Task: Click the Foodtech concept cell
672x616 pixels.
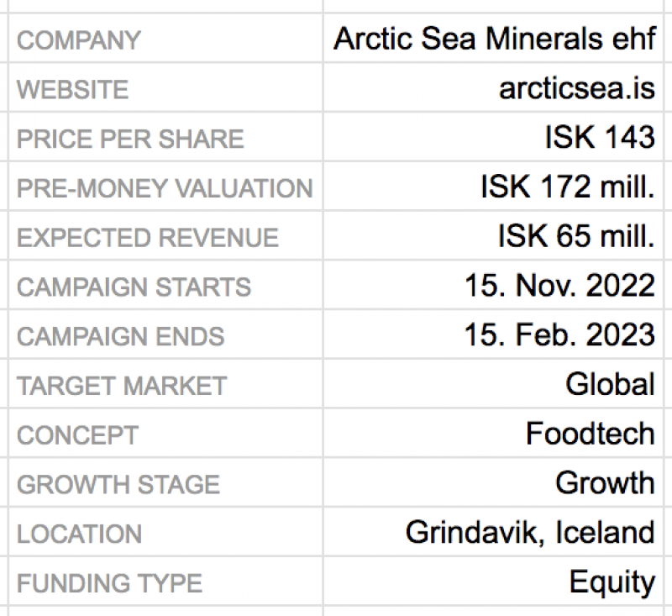Action: 590,434
